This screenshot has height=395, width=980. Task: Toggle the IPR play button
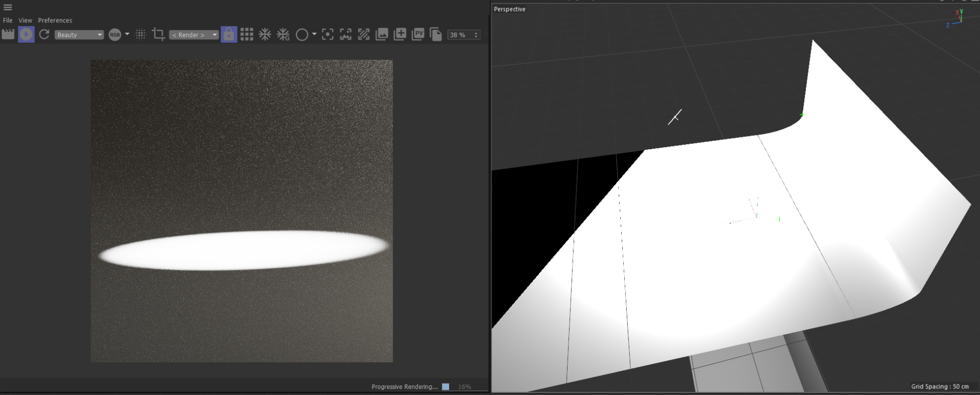[x=26, y=35]
